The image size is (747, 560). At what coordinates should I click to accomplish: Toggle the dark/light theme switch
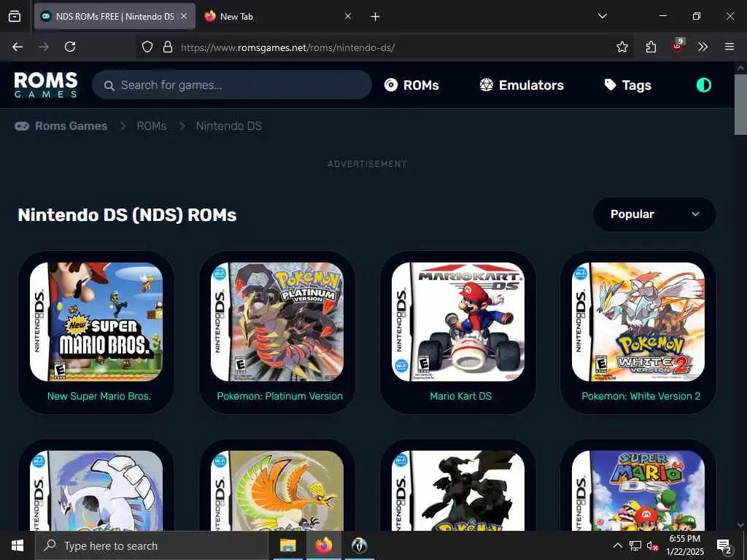coord(704,85)
